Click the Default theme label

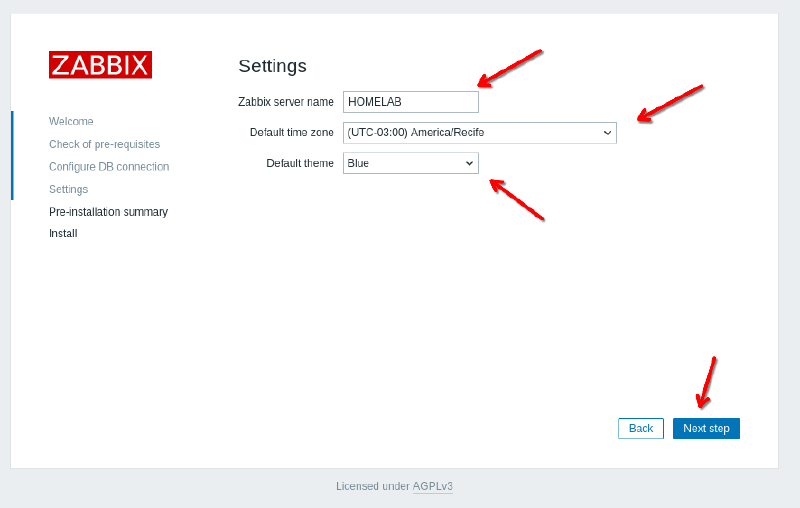tap(300, 163)
